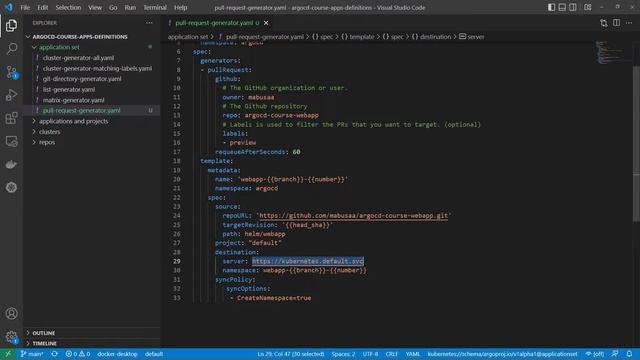The width and height of the screenshot is (640, 360).
Task: Change the UTF-8 encoding
Action: click(370, 354)
